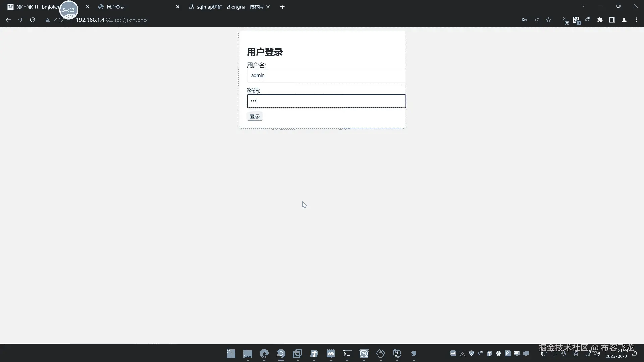Open the extensions puzzle icon
This screenshot has height=362, width=644.
600,20
